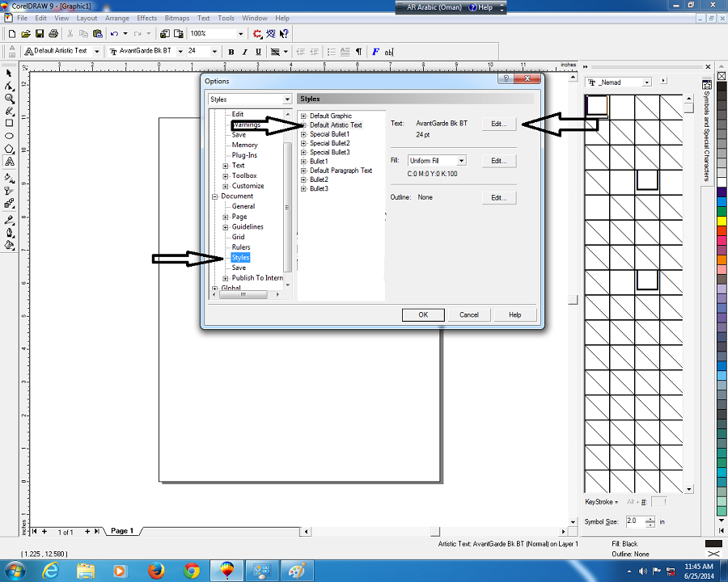Screen dimensions: 728x582
Task: Open Firefox from the taskbar
Action: tap(156, 571)
